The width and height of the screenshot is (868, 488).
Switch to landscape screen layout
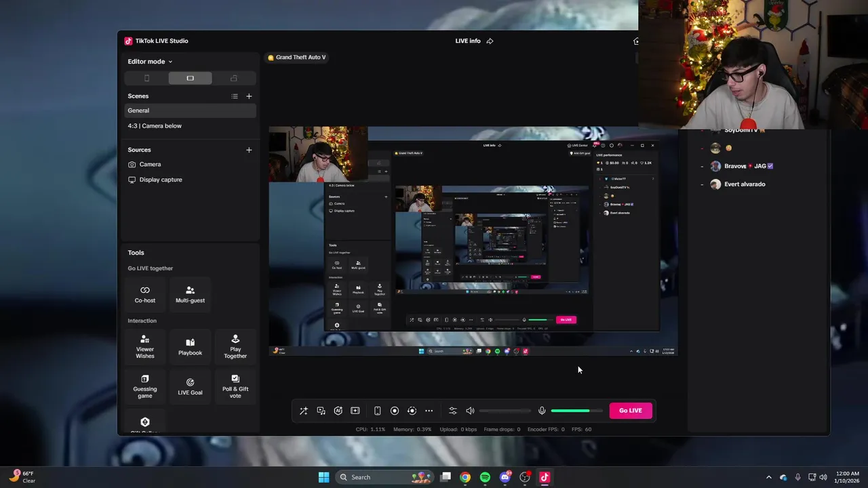pyautogui.click(x=190, y=78)
